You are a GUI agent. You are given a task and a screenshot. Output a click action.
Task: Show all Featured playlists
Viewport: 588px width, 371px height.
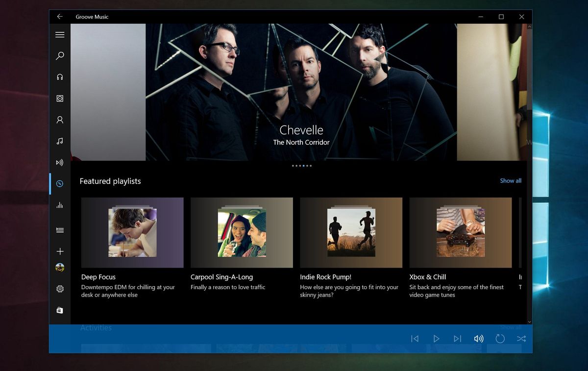pyautogui.click(x=511, y=180)
